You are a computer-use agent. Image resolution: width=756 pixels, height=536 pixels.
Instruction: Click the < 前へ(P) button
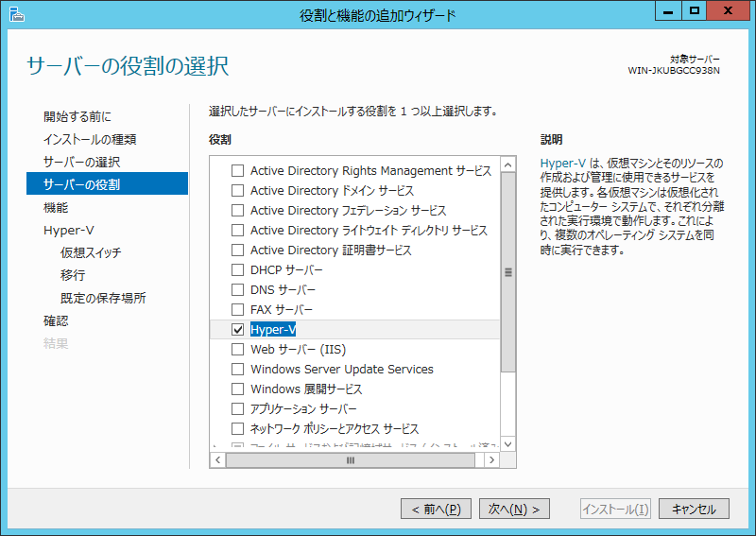tap(436, 509)
